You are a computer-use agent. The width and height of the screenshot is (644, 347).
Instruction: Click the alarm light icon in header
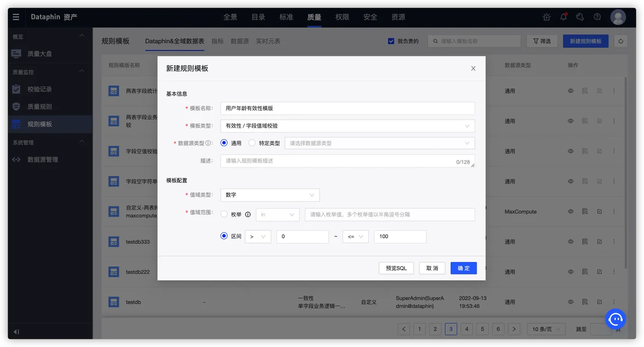click(x=546, y=17)
